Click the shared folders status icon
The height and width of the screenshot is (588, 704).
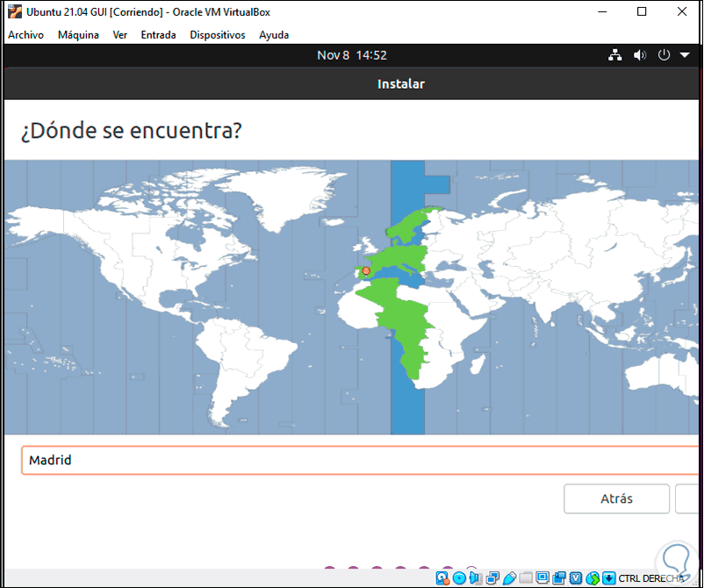click(x=526, y=577)
